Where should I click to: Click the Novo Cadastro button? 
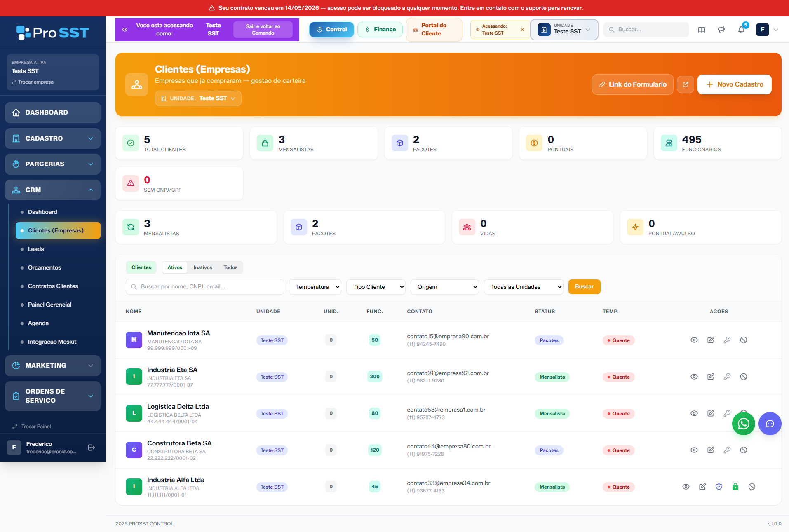[735, 84]
